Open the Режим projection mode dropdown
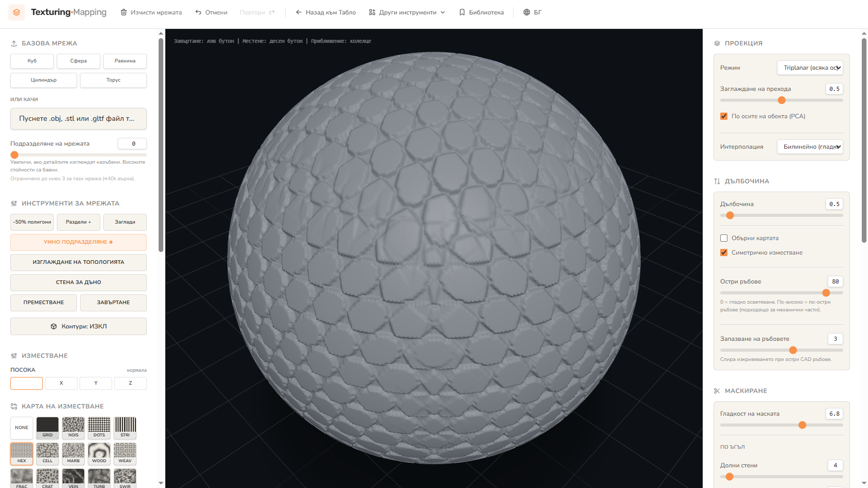Viewport: 868px width, 488px height. [x=810, y=68]
